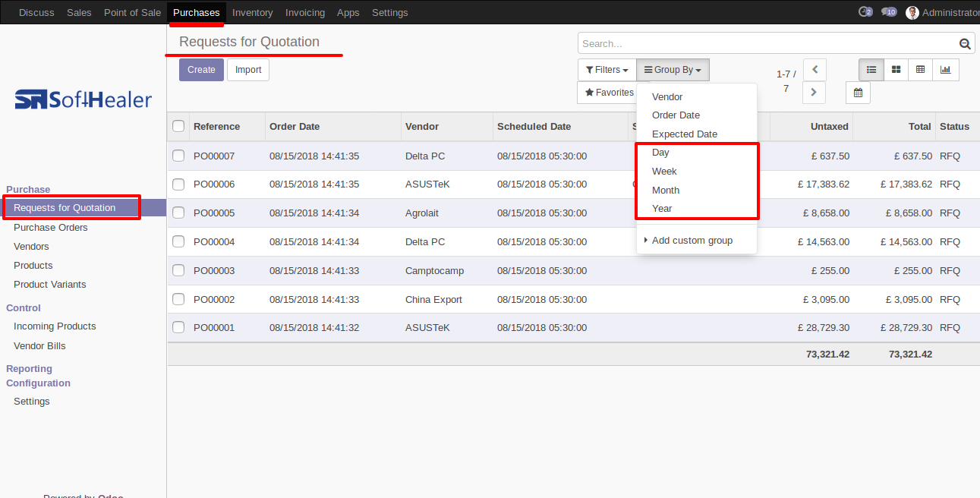Collapse the Group By dropdown
980x498 pixels.
(673, 70)
